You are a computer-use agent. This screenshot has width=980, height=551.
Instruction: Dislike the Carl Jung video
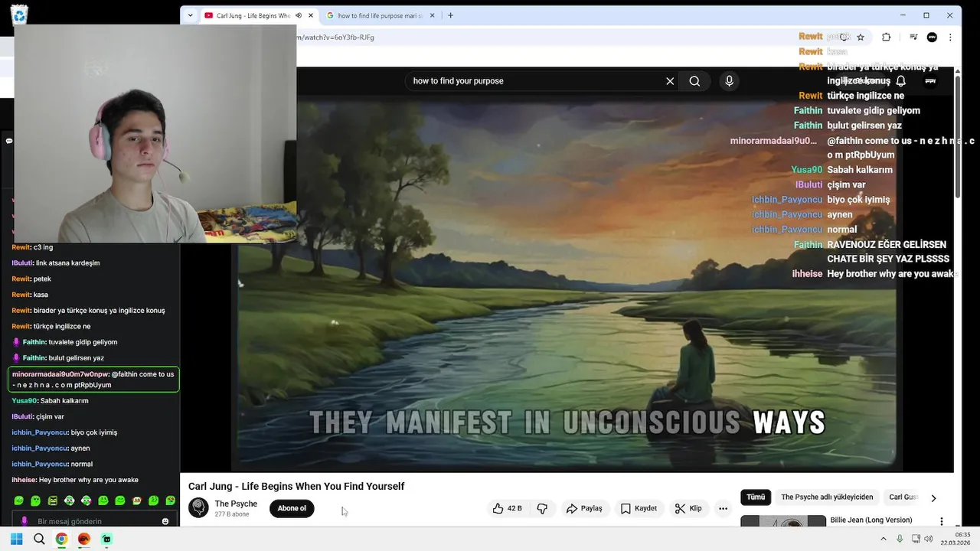coord(542,508)
